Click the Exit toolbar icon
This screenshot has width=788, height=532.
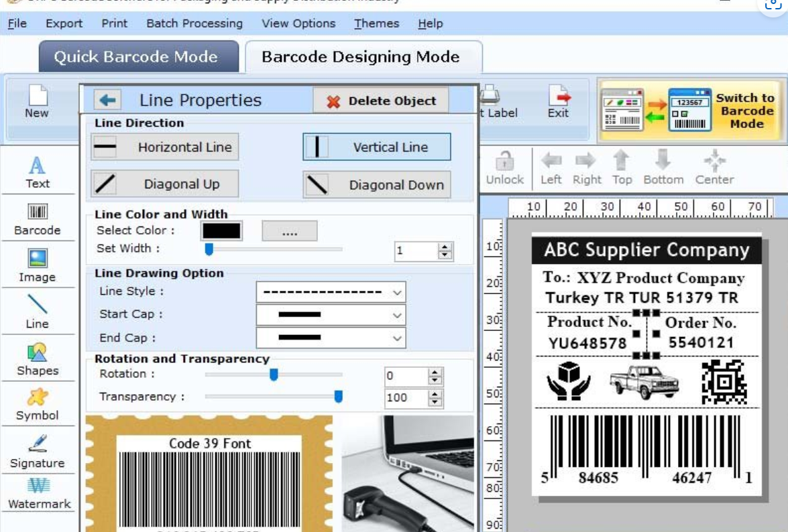pos(558,101)
